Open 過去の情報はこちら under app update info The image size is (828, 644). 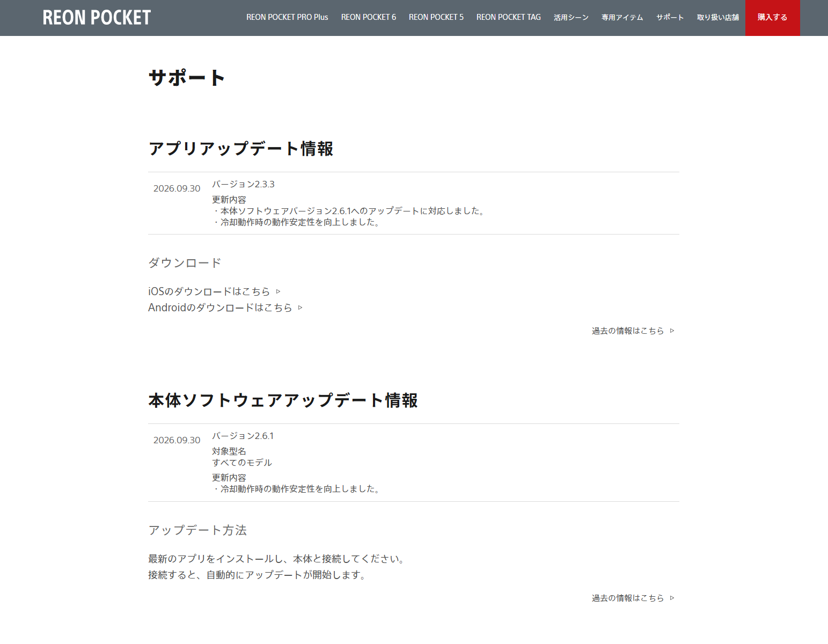pyautogui.click(x=628, y=331)
